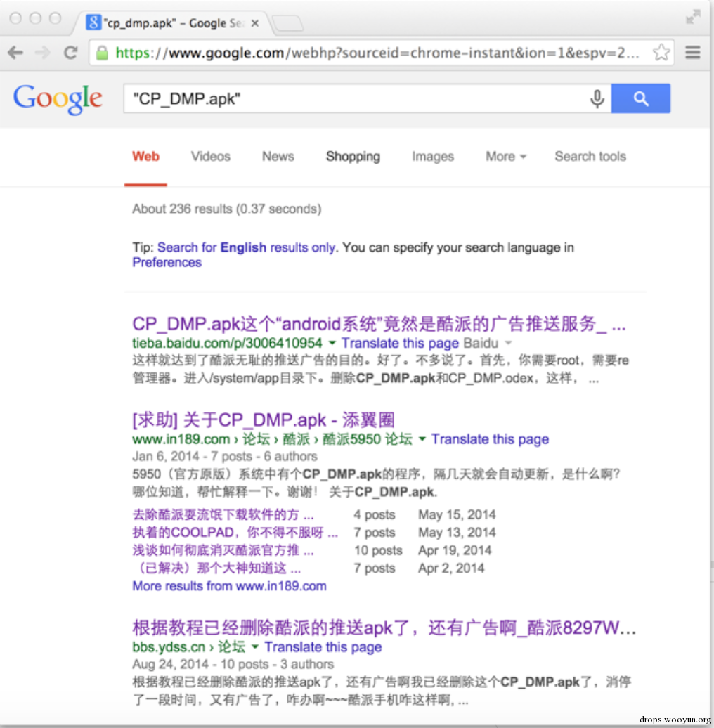Start voice search with microphone icon

point(597,99)
